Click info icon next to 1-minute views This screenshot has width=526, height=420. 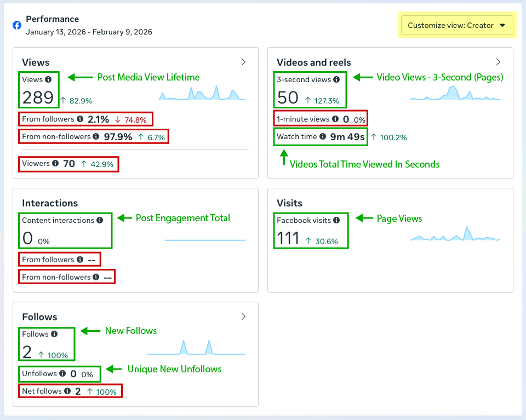[x=335, y=119]
